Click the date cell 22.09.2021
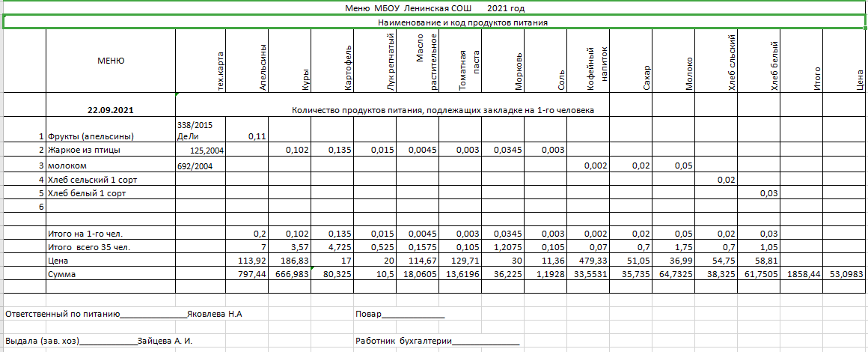This screenshot has height=352, width=868. (x=111, y=110)
